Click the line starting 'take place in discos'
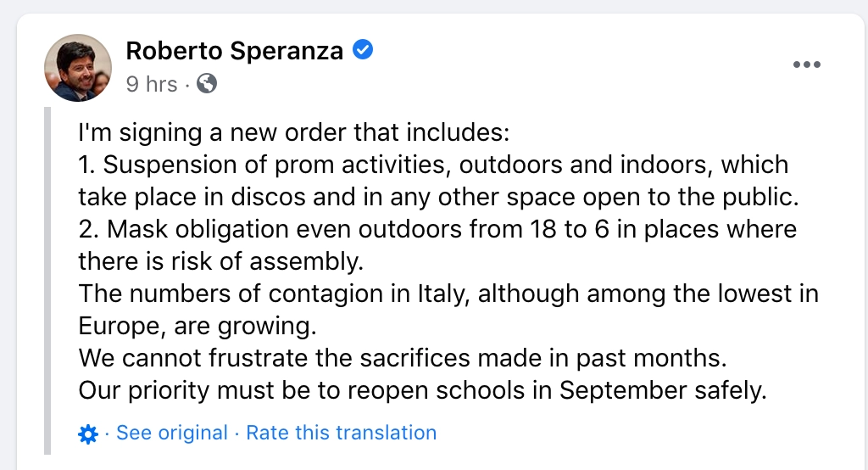 (439, 197)
